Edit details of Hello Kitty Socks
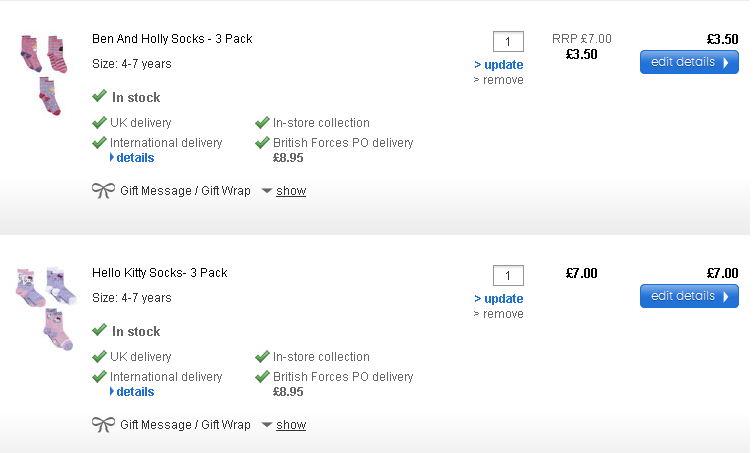This screenshot has width=753, height=453. pos(689,296)
